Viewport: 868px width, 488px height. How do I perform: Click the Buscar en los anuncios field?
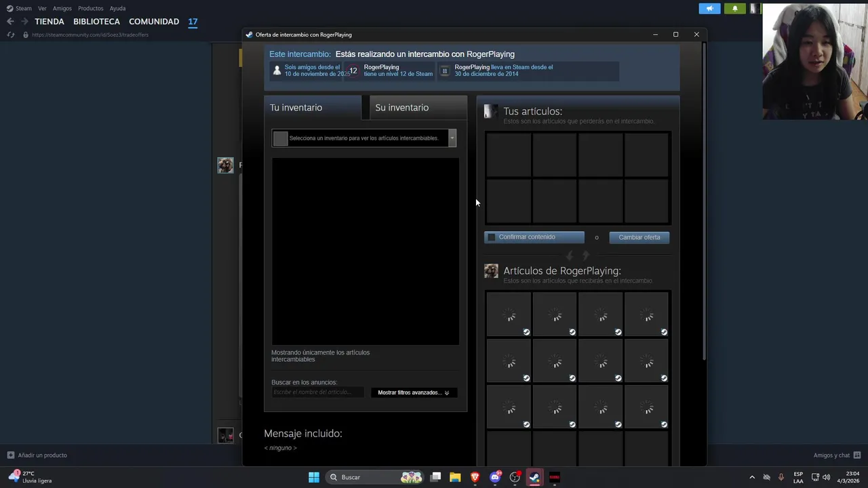[x=317, y=392]
